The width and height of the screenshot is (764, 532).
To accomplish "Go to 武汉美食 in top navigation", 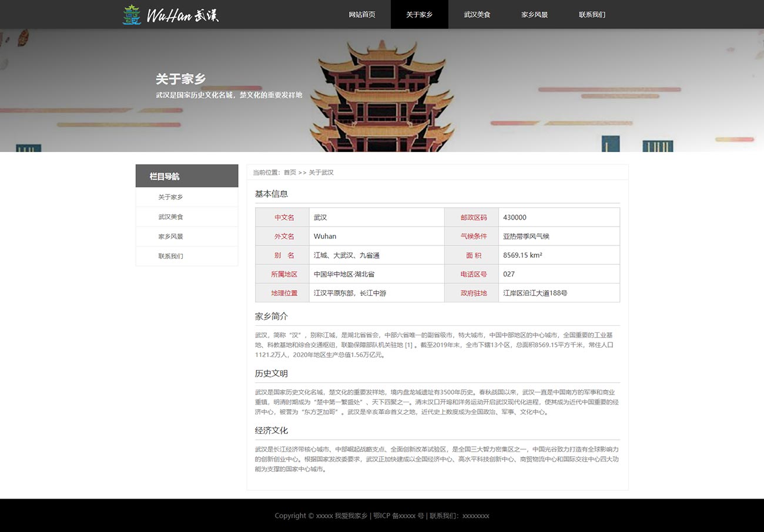I will click(477, 15).
